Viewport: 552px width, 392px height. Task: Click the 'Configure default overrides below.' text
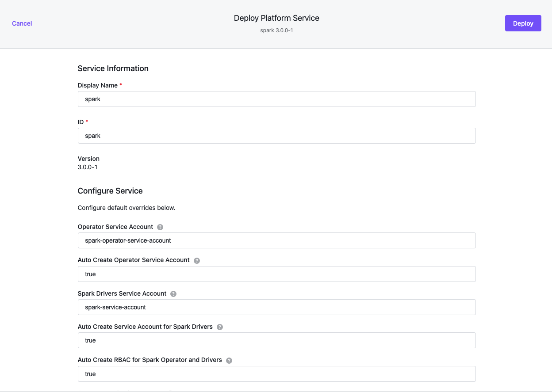coord(126,208)
